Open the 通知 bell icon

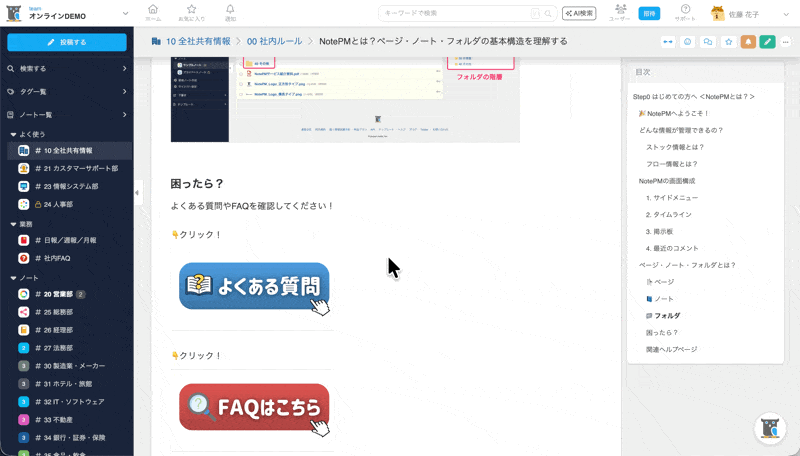click(230, 13)
